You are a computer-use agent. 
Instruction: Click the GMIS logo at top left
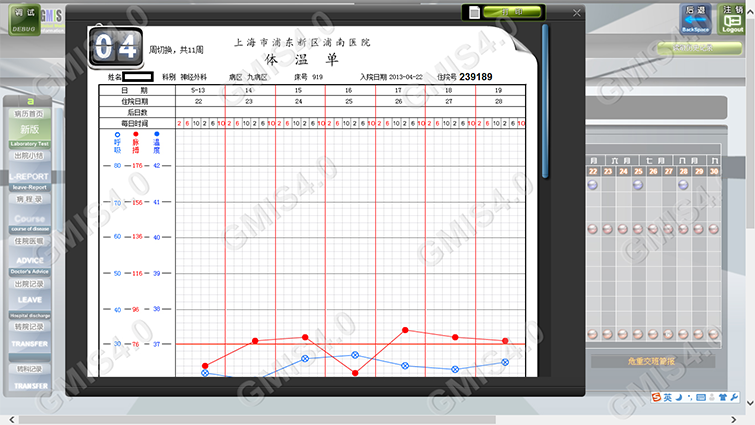point(52,21)
